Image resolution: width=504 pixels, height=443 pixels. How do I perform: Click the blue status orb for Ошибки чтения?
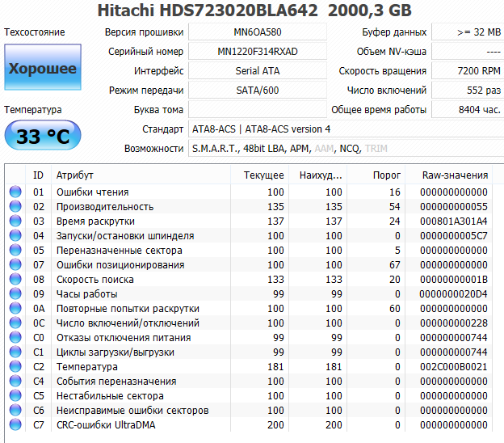coord(15,192)
